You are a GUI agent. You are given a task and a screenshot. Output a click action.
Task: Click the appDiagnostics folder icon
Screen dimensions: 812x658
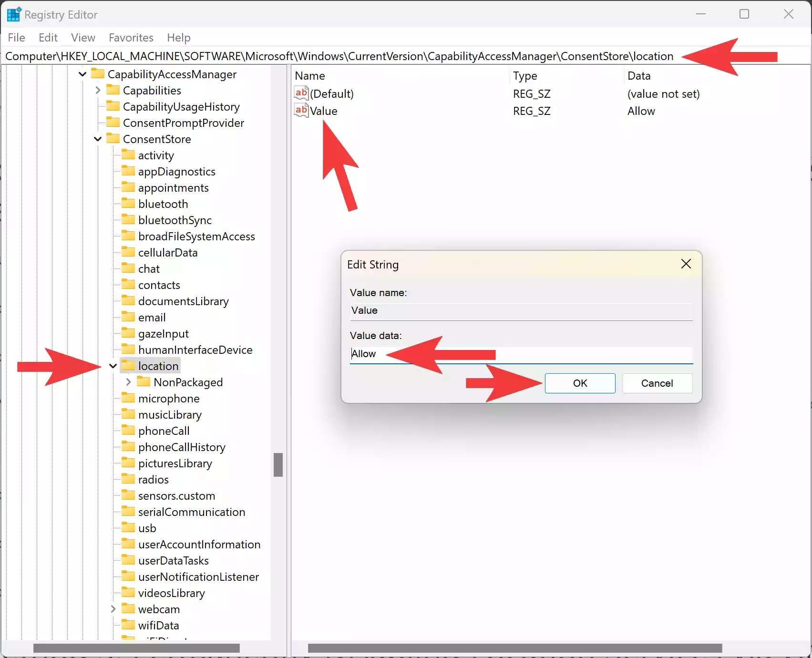[x=128, y=171]
